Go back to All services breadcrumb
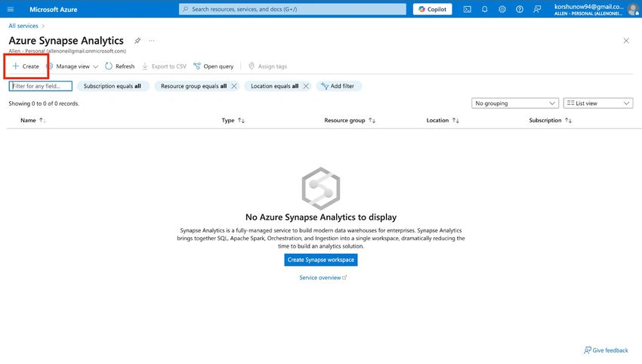The width and height of the screenshot is (642, 364). click(23, 26)
